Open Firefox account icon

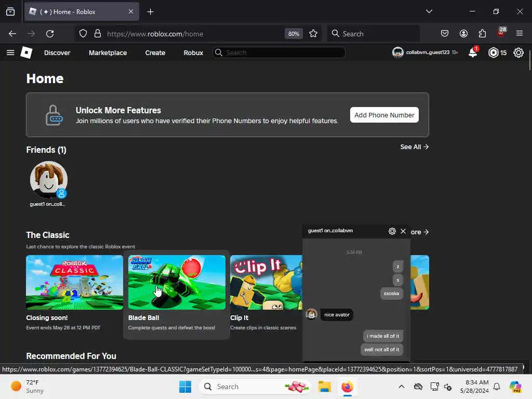[463, 34]
